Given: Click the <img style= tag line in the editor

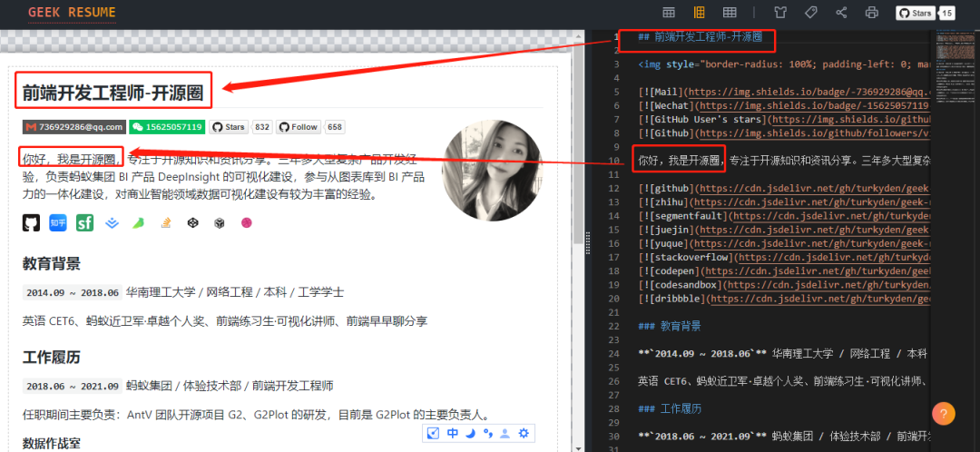Looking at the screenshot, I should pos(785,64).
